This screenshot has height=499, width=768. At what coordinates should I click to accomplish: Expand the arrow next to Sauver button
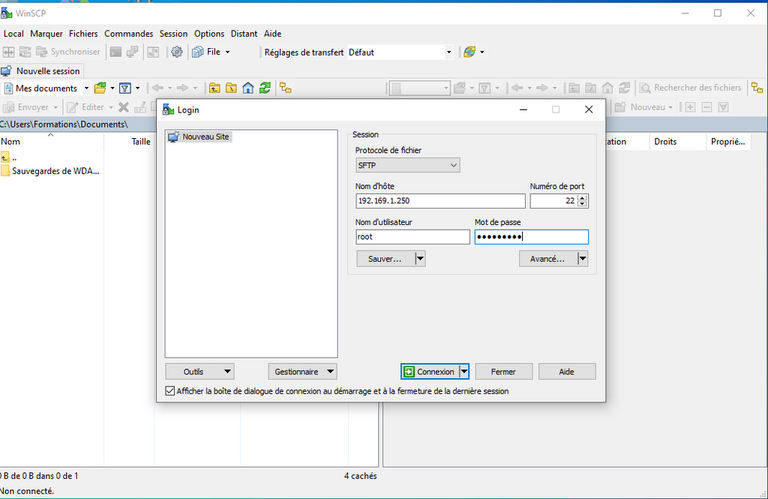pyautogui.click(x=420, y=259)
